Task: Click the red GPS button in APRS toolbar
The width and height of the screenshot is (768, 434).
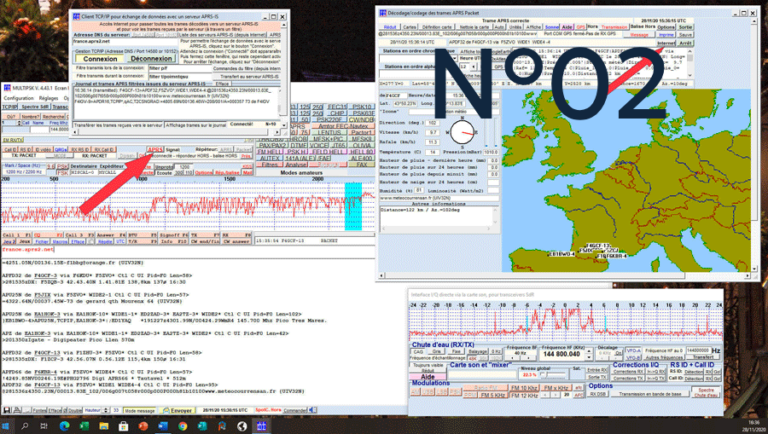Action: pyautogui.click(x=580, y=27)
